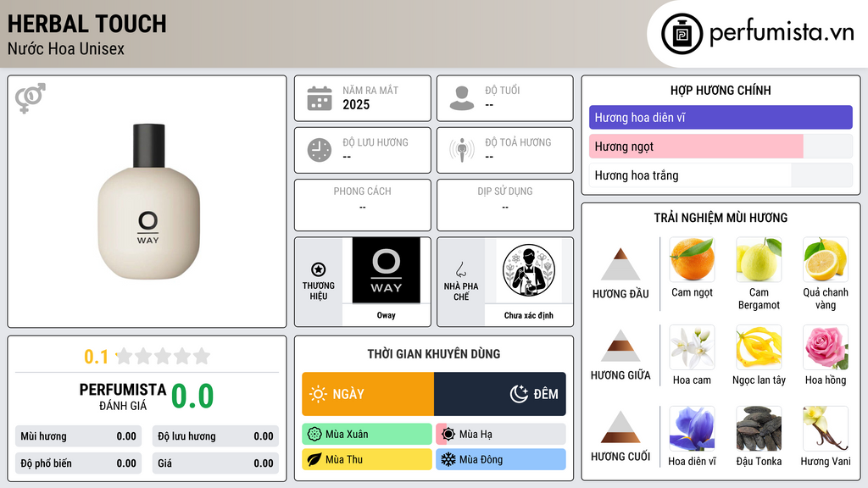Screen dimensions: 868x488
Task: Click the HƯƠNG CUỐI label
Action: (620, 457)
